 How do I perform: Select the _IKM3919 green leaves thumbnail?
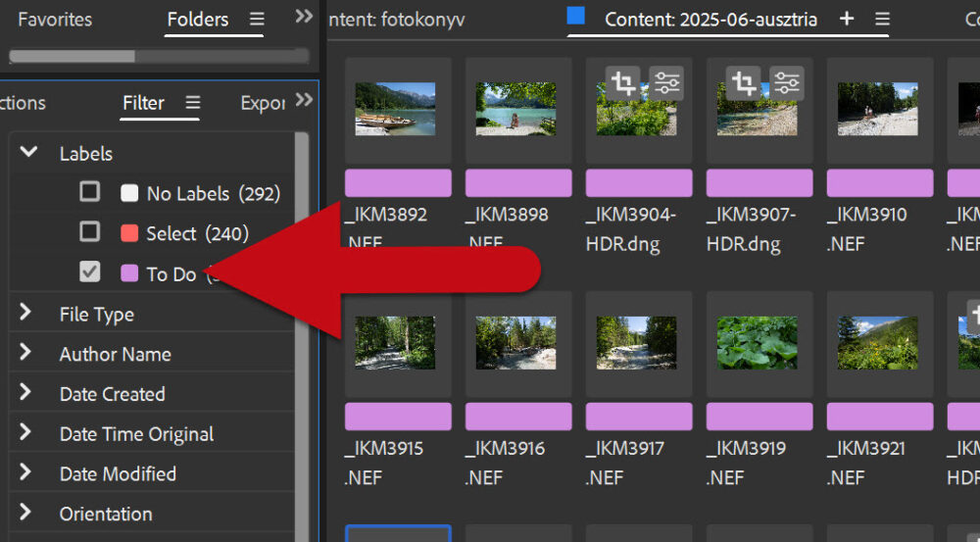coord(757,343)
